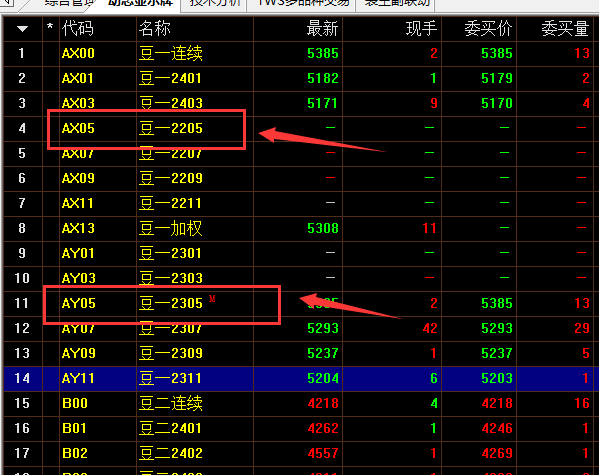The width and height of the screenshot is (599, 475).
Task: Open the dropdown triangle in table header corner
Action: (x=22, y=29)
